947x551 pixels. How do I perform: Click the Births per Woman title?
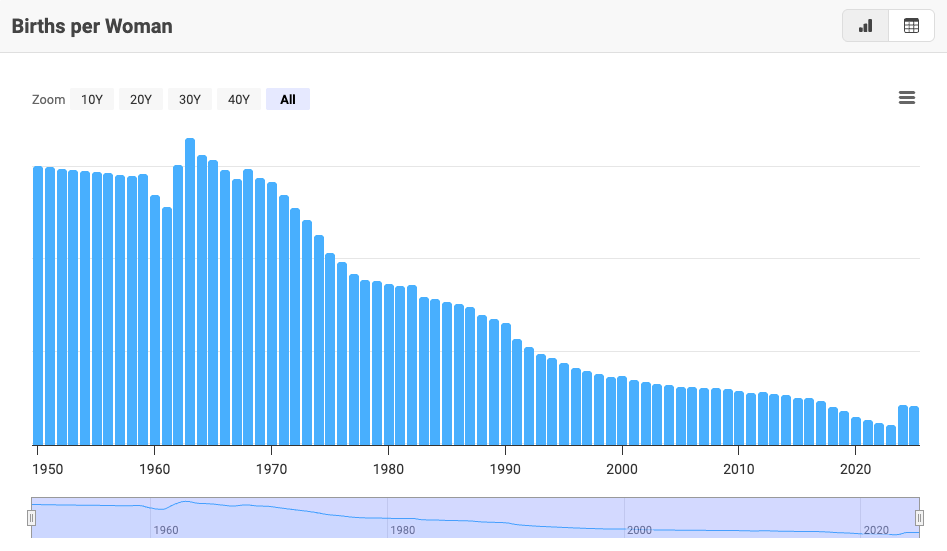point(92,26)
